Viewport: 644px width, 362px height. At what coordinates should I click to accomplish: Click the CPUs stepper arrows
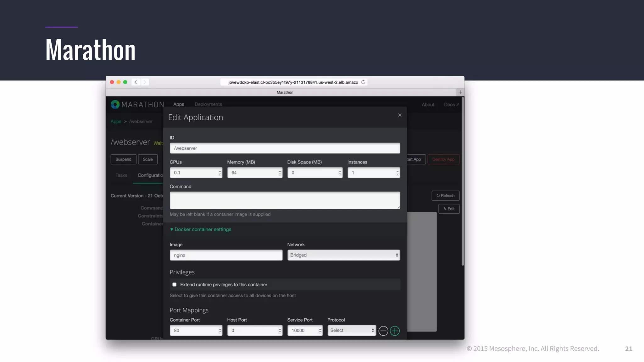click(219, 173)
